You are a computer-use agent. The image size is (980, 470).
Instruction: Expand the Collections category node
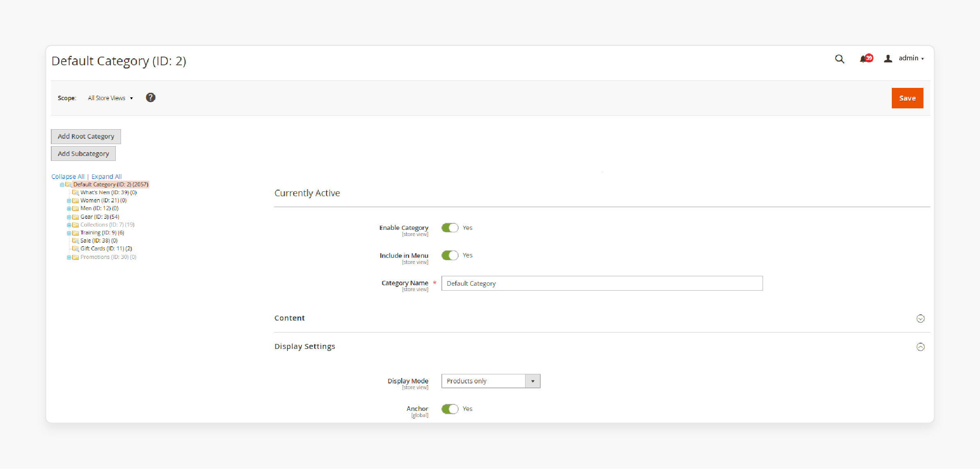click(x=69, y=225)
